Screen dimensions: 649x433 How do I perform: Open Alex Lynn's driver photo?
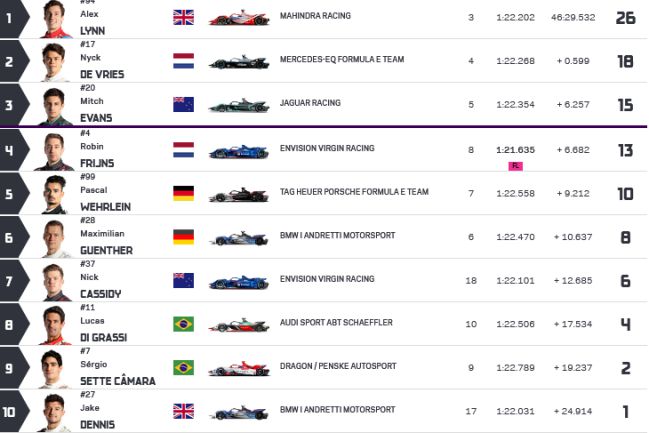(55, 19)
